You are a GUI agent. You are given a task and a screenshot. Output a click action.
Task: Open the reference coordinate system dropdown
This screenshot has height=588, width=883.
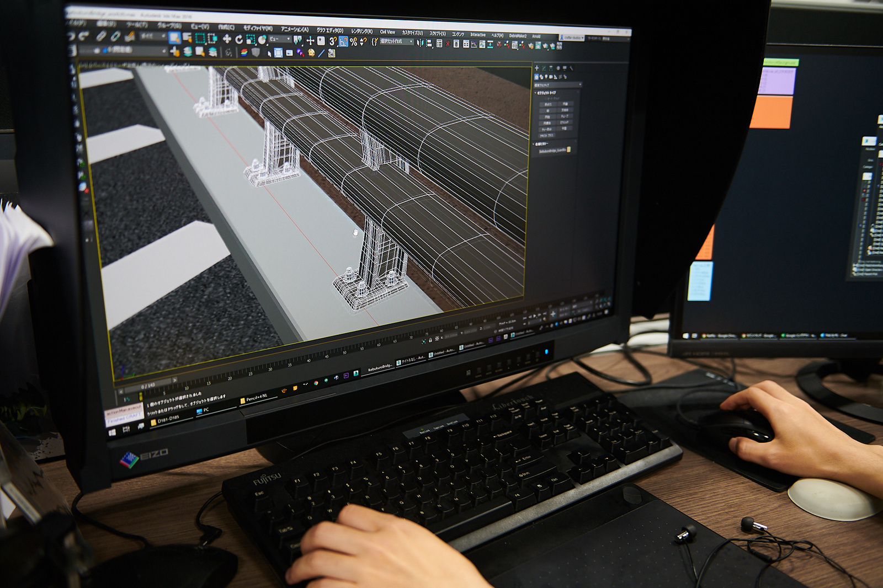280,39
